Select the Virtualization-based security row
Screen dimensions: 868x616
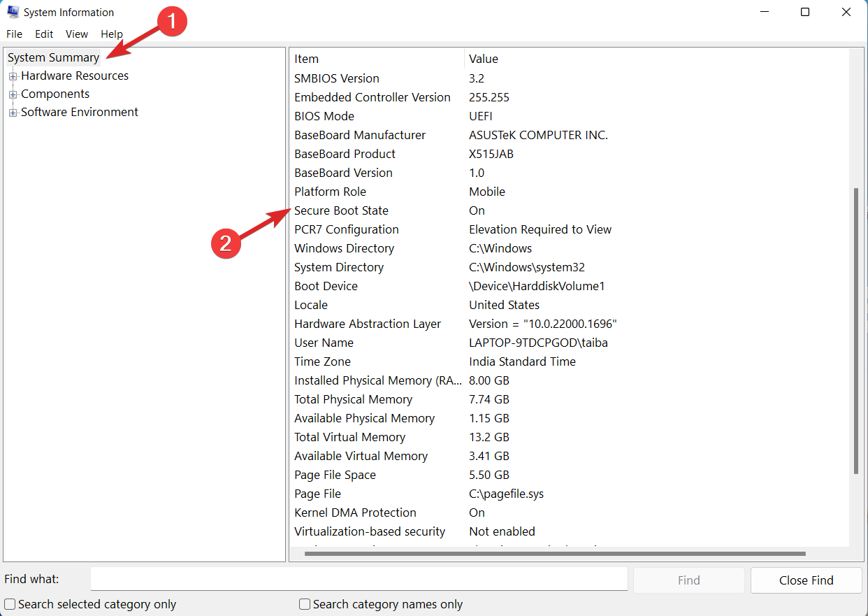tap(570, 531)
